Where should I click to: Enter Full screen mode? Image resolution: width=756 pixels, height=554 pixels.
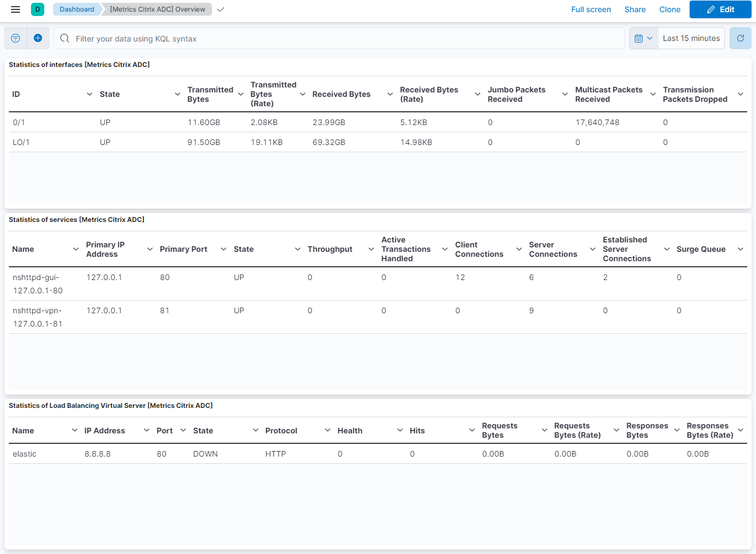click(591, 9)
